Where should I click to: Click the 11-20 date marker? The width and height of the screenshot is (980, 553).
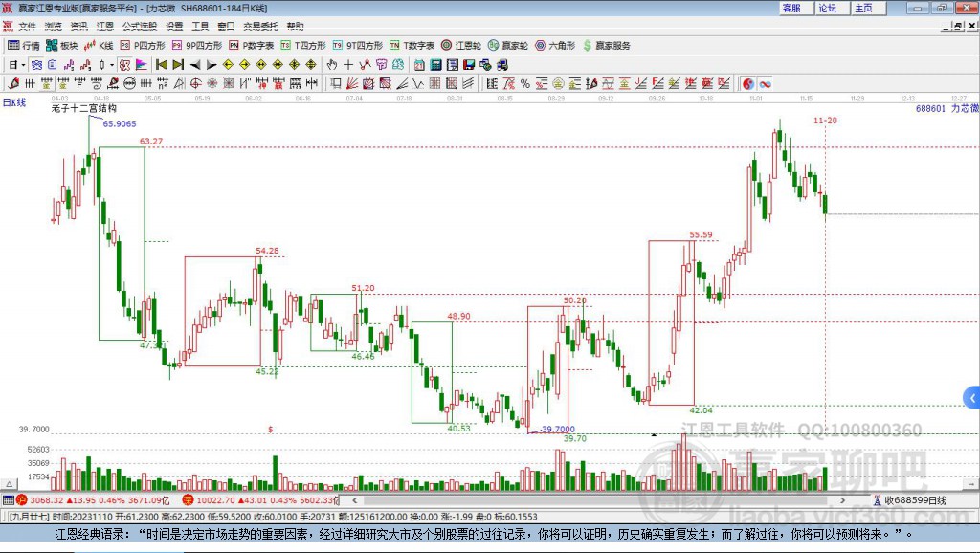(x=825, y=121)
